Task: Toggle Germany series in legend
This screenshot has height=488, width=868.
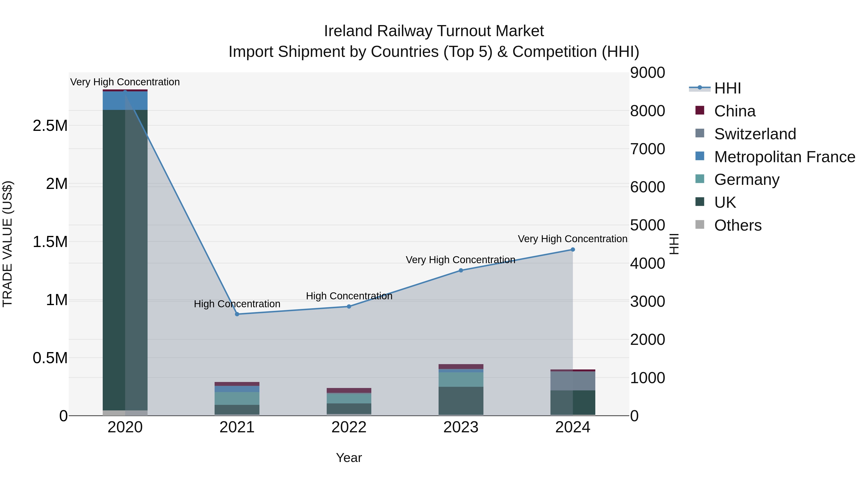Action: (737, 180)
